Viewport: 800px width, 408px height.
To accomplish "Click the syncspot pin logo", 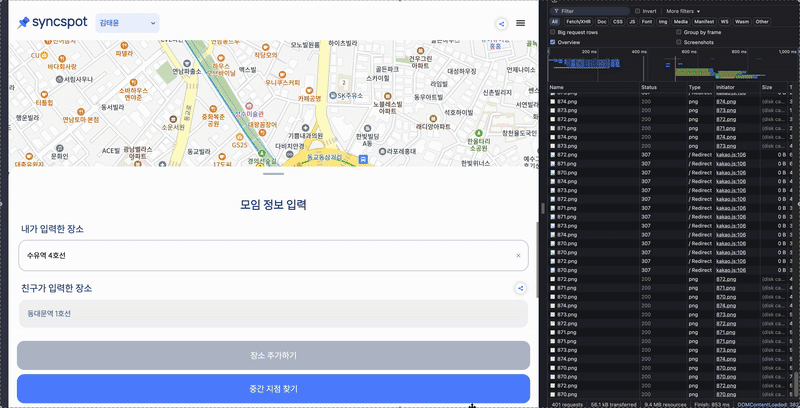I will (x=23, y=22).
